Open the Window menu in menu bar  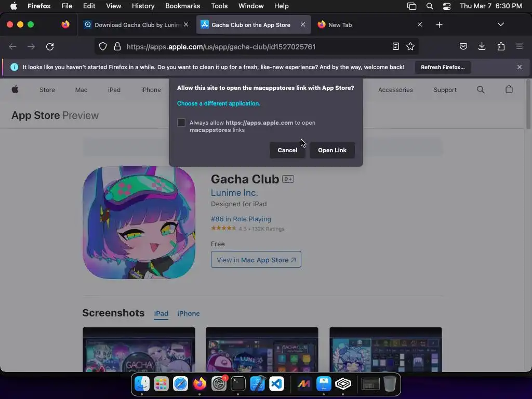click(x=251, y=6)
